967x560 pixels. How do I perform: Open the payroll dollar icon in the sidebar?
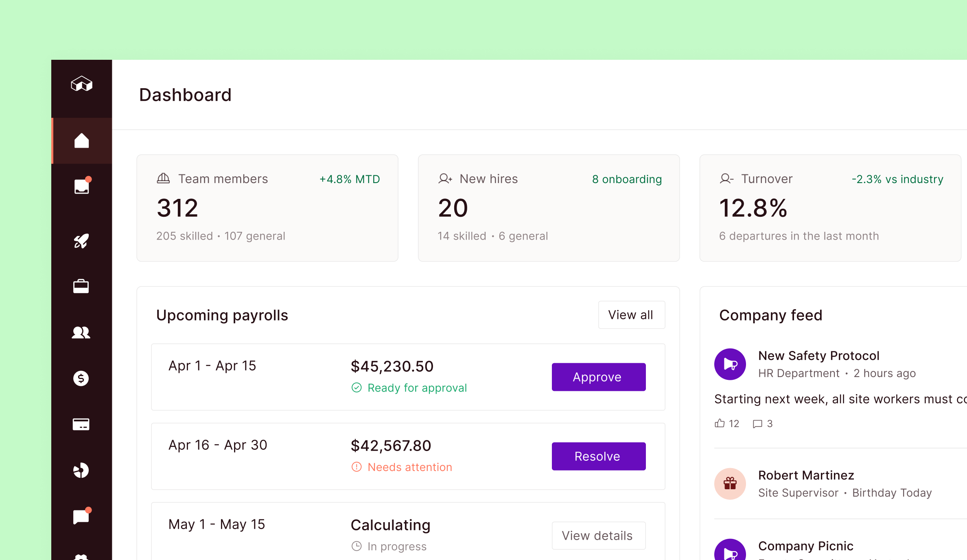(81, 378)
